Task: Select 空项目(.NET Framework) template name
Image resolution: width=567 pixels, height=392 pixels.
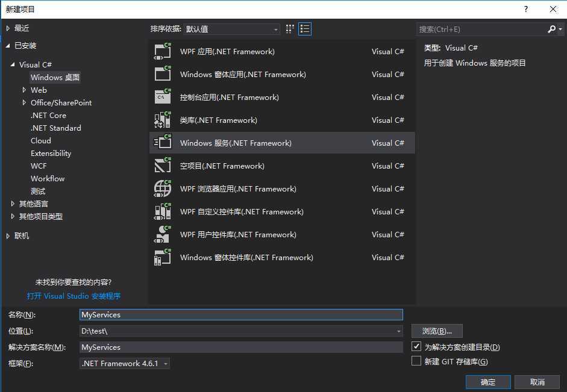Action: point(222,166)
